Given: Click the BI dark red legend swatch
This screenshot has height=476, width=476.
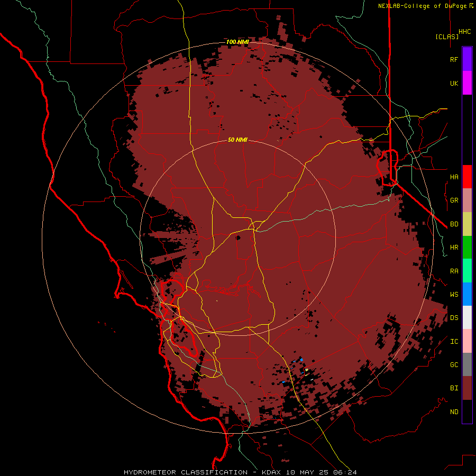Looking at the screenshot, I should click(467, 388).
